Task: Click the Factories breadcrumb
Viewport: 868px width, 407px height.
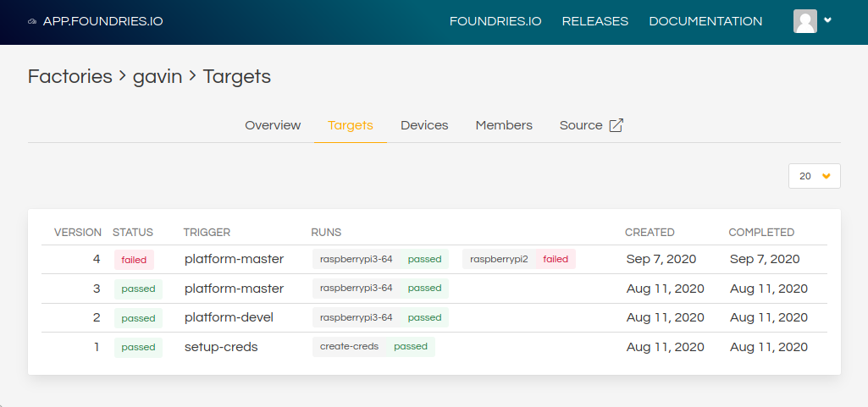Action: 69,76
